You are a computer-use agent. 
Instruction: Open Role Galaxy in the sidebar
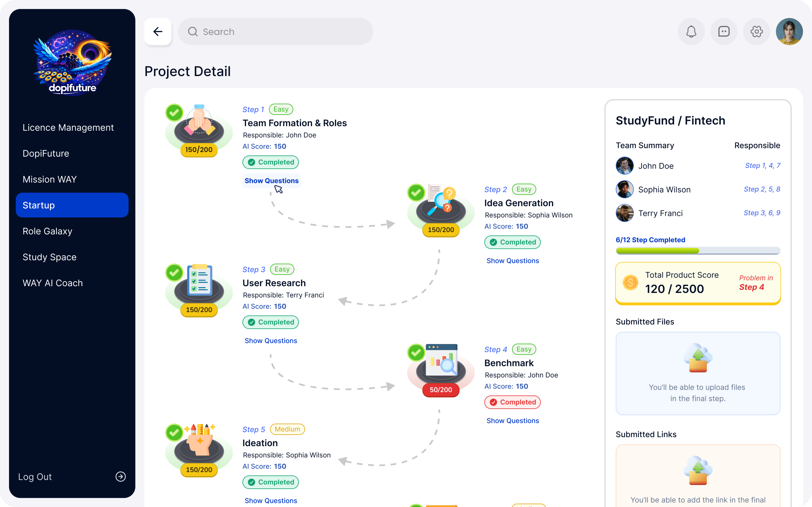coord(47,231)
